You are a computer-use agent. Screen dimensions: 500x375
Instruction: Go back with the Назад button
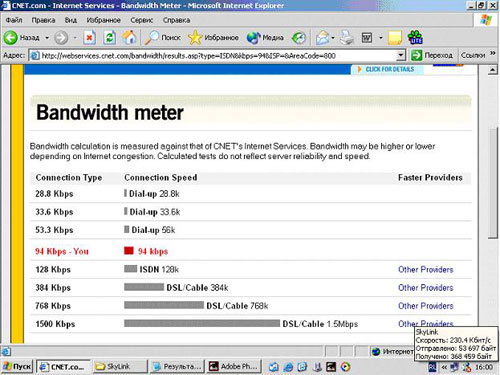[22, 38]
